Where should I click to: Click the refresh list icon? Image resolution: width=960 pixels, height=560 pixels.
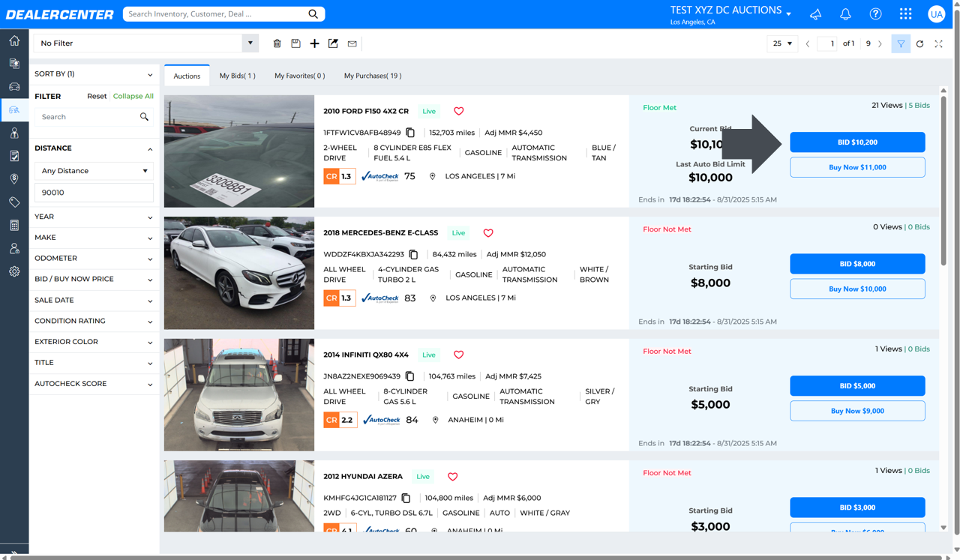tap(919, 43)
